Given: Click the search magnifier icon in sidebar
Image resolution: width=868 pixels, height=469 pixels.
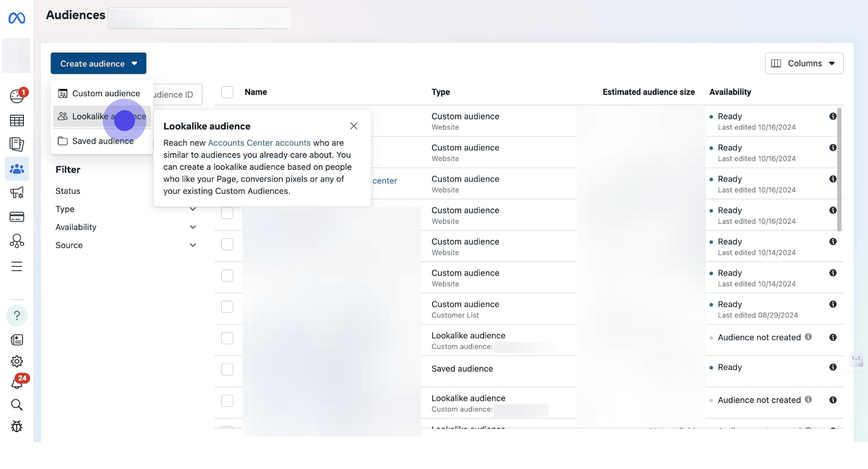Looking at the screenshot, I should 17,404.
